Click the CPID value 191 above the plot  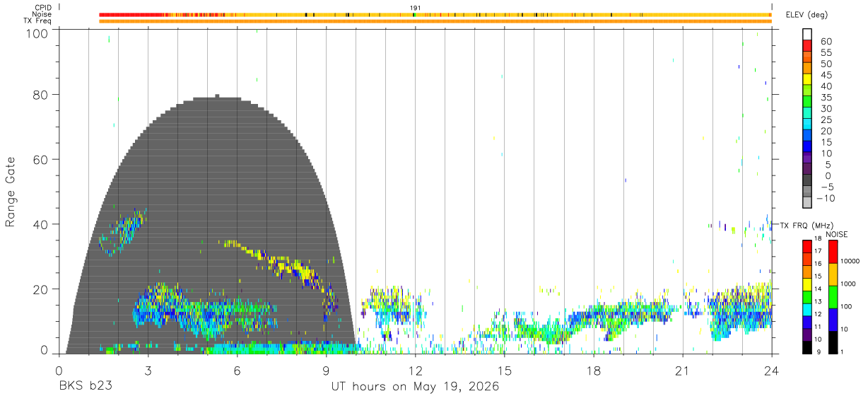point(416,7)
